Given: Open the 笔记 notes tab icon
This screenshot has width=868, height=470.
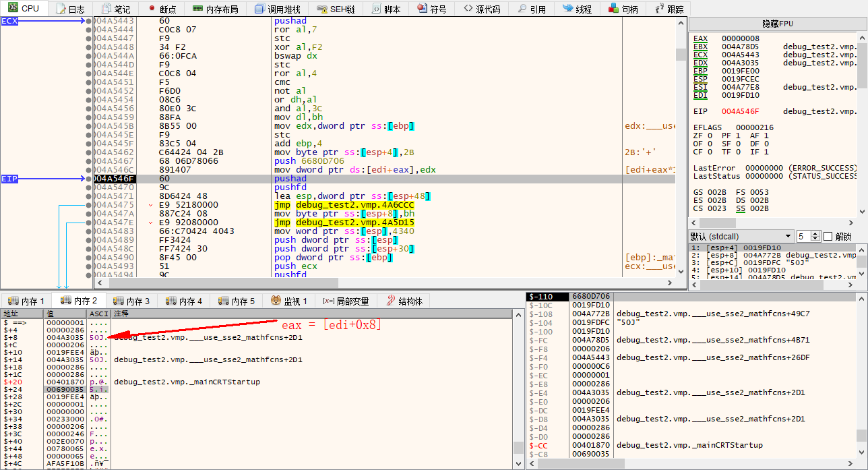Looking at the screenshot, I should 106,9.
